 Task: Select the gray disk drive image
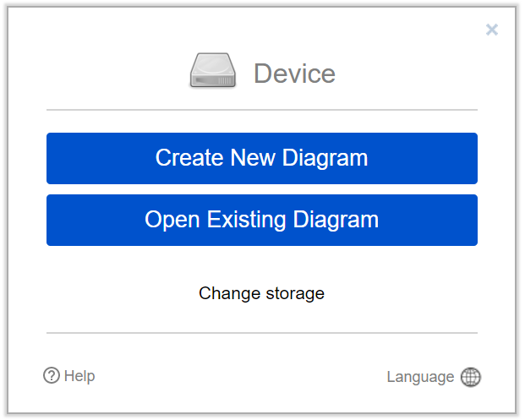[x=213, y=71]
